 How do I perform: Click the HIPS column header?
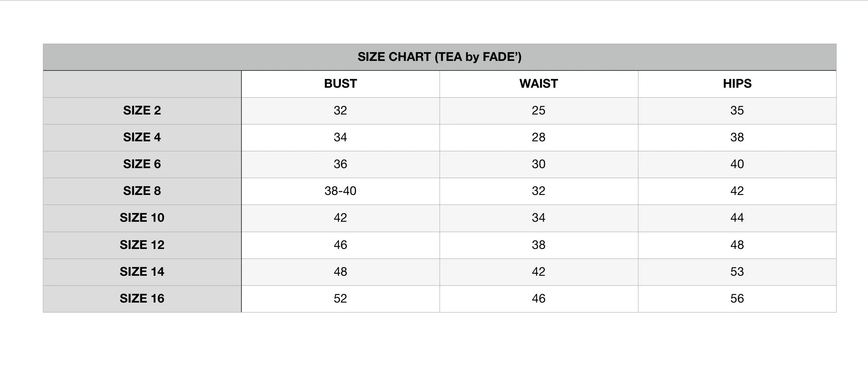click(x=737, y=84)
